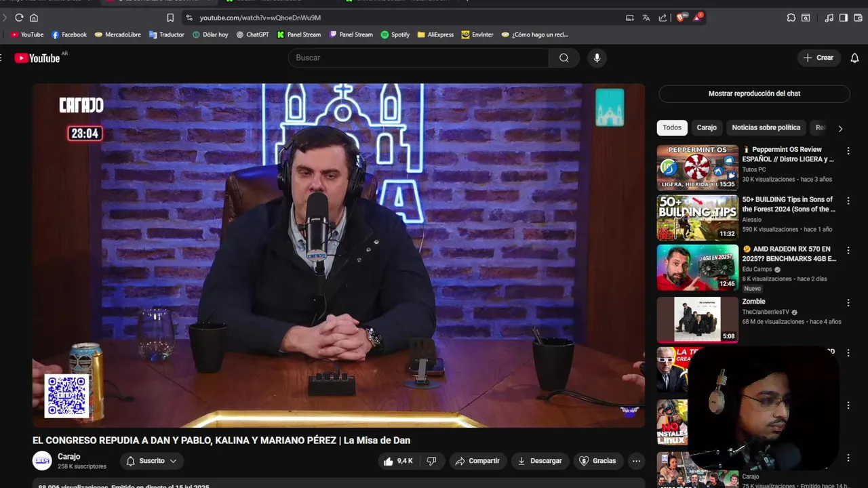Click Compartir button under video

(x=477, y=461)
